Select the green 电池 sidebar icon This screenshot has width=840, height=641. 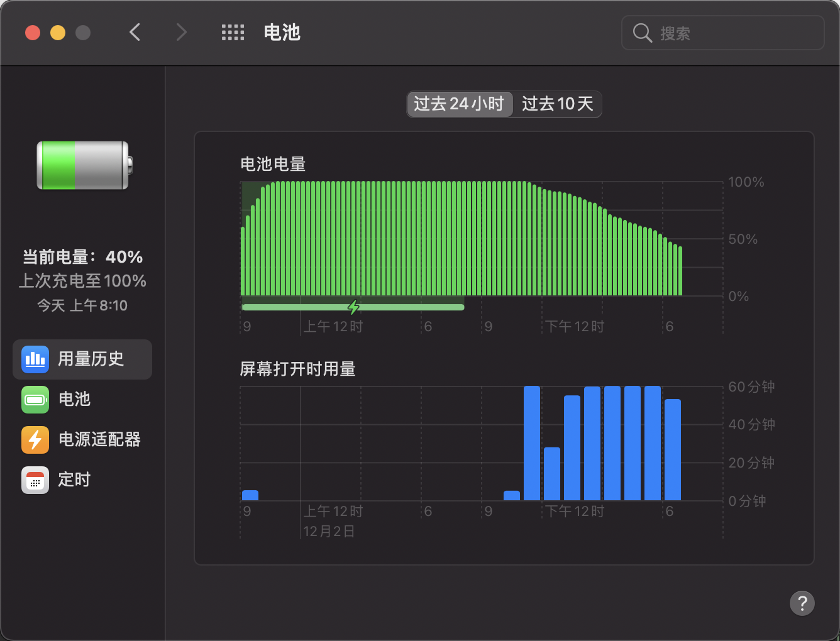[x=35, y=400]
